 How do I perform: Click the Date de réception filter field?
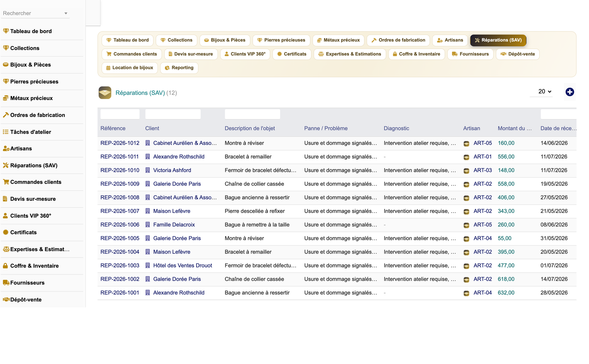[558, 114]
